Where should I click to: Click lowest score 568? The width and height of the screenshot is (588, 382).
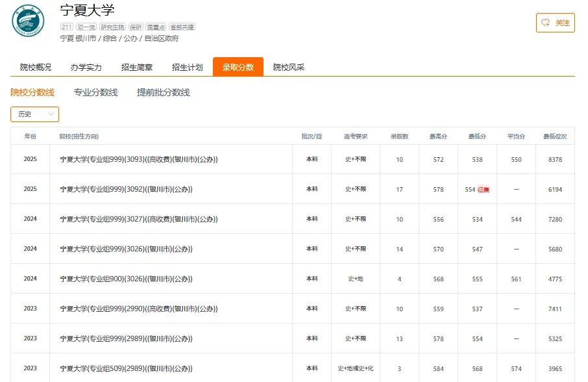[478, 369]
